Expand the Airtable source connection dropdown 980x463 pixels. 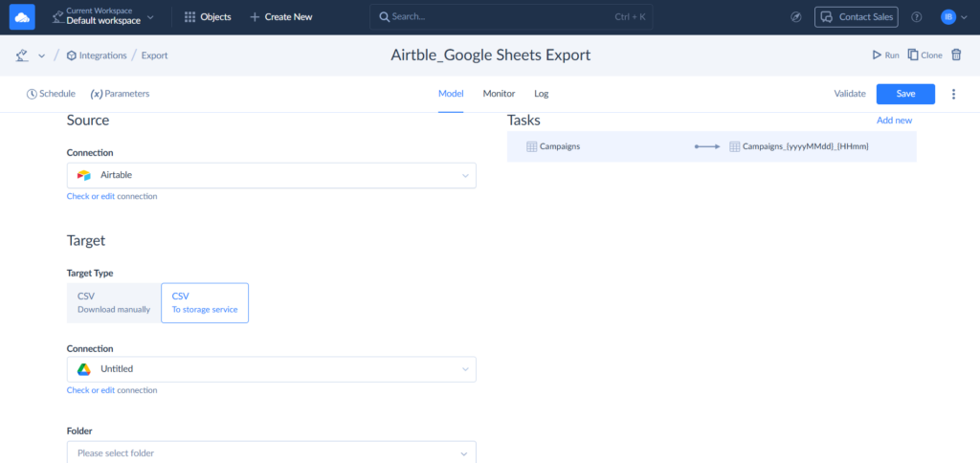[x=271, y=175]
